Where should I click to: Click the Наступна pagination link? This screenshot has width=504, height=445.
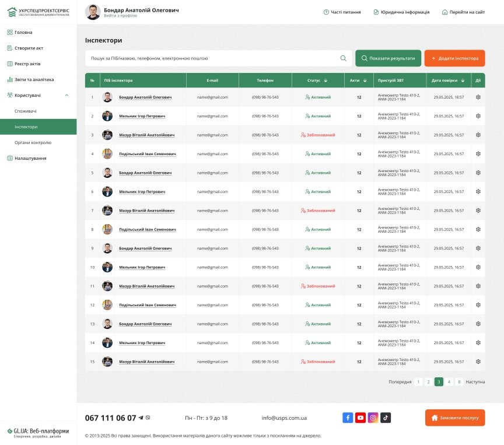pyautogui.click(x=475, y=381)
